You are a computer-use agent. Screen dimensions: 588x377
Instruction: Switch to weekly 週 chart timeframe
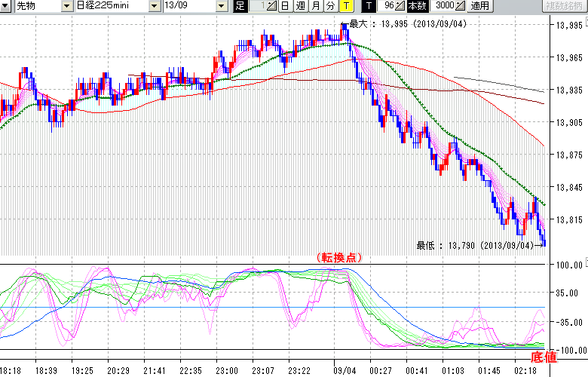300,6
